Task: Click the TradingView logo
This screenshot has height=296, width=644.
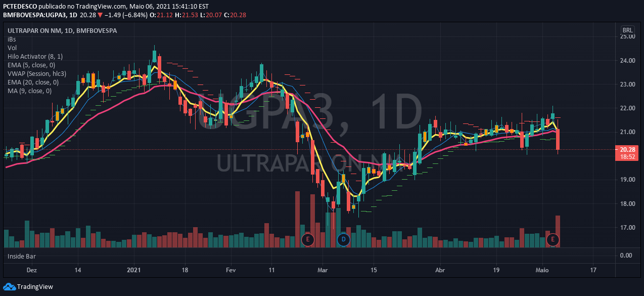Action: pos(28,286)
